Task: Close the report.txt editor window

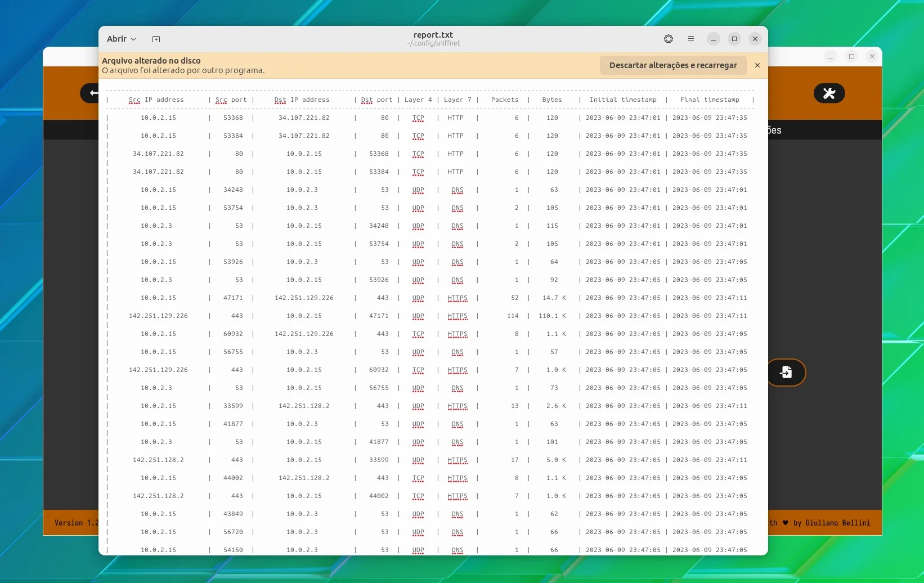Action: coord(755,39)
